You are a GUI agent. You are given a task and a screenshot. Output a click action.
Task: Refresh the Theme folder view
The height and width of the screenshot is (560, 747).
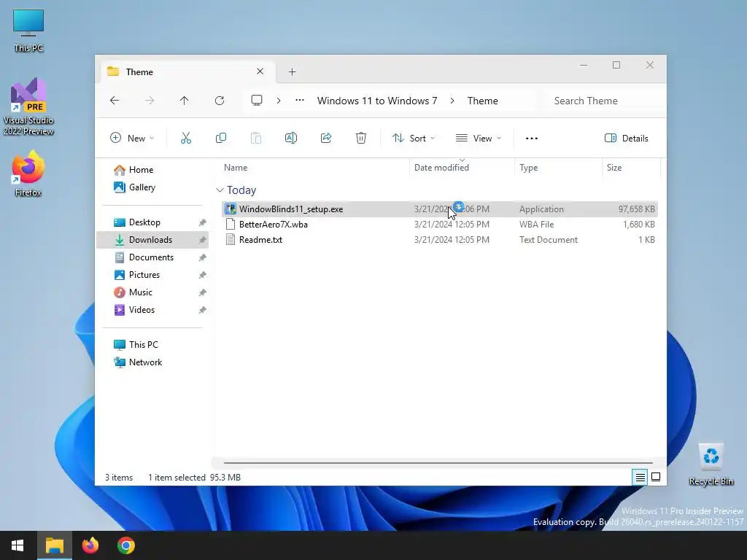[x=219, y=101]
